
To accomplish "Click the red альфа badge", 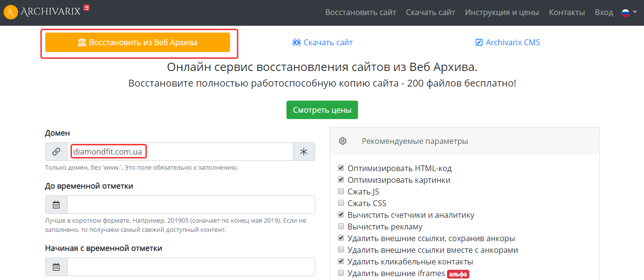I will pos(458,274).
